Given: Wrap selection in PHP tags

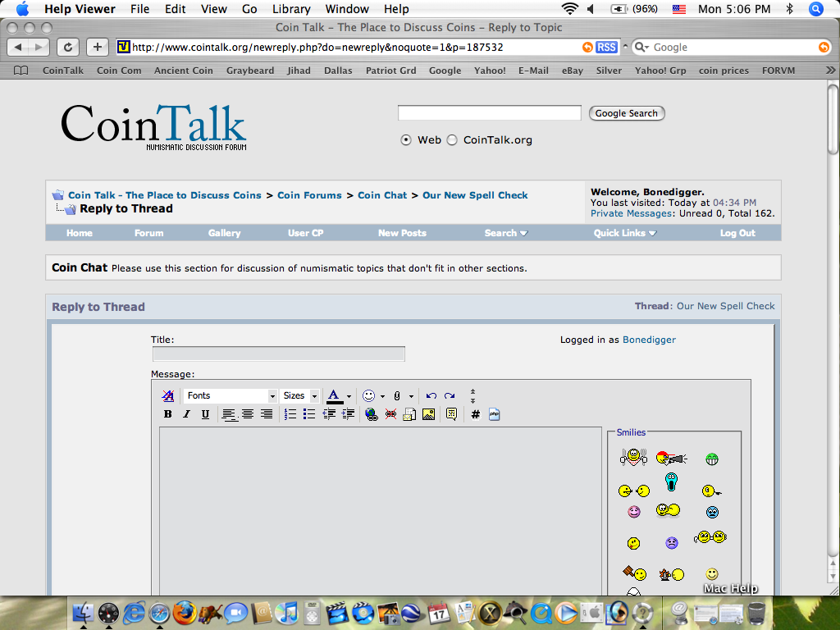Looking at the screenshot, I should [x=495, y=414].
